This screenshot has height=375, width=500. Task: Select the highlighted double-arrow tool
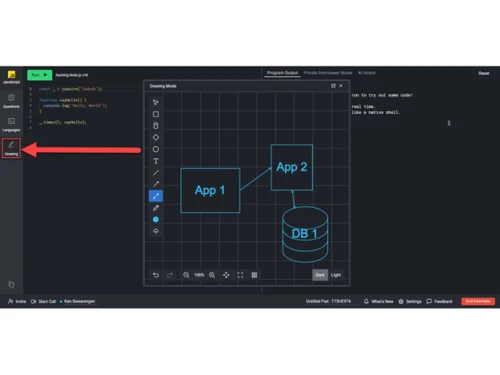click(156, 196)
